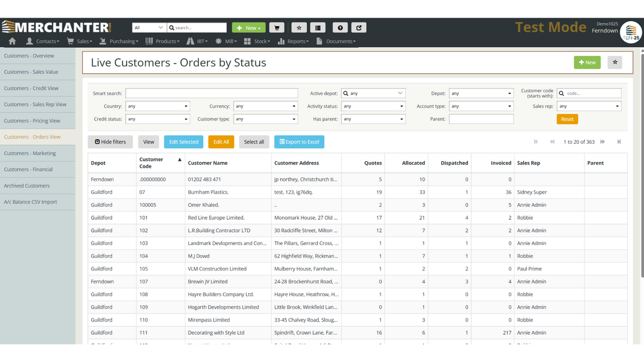Go to next page of results
The width and height of the screenshot is (644, 362).
603,142
